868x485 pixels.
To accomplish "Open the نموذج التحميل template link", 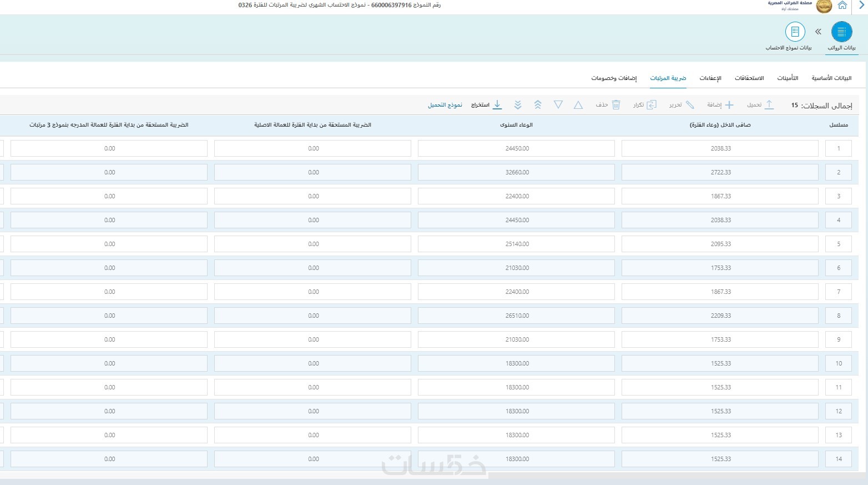I will 445,104.
